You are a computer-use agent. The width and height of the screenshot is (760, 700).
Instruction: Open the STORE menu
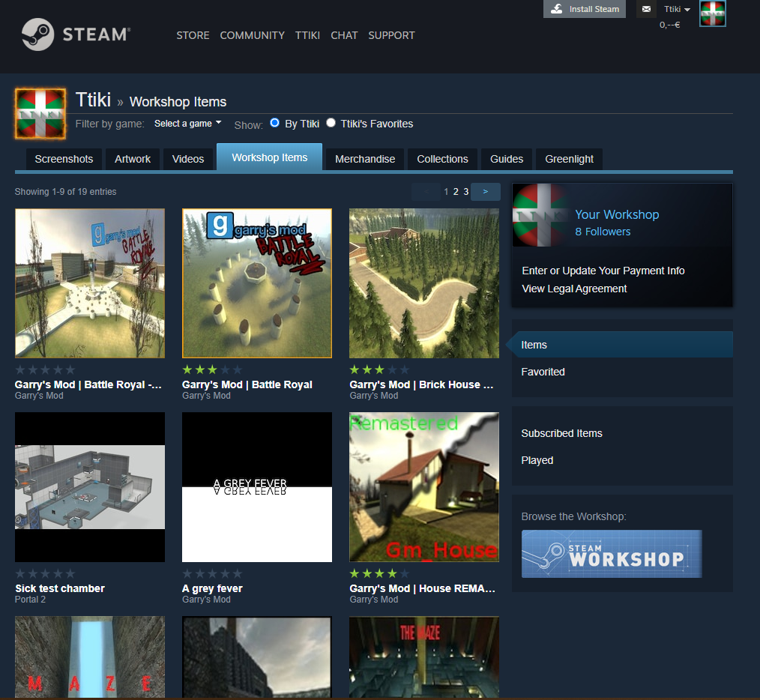[x=193, y=35]
